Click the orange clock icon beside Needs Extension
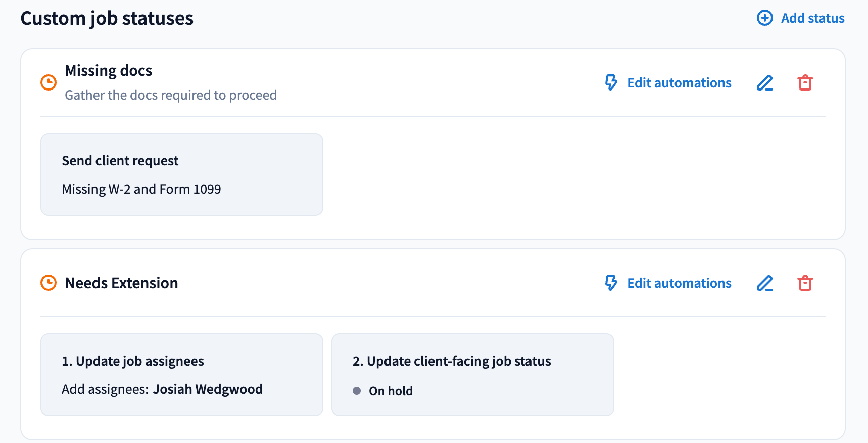 coord(49,283)
